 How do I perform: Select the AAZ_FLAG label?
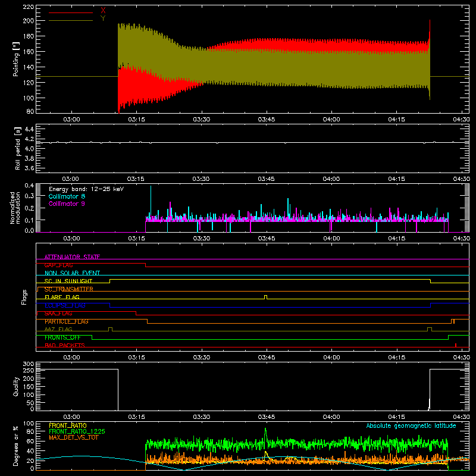pyautogui.click(x=58, y=330)
